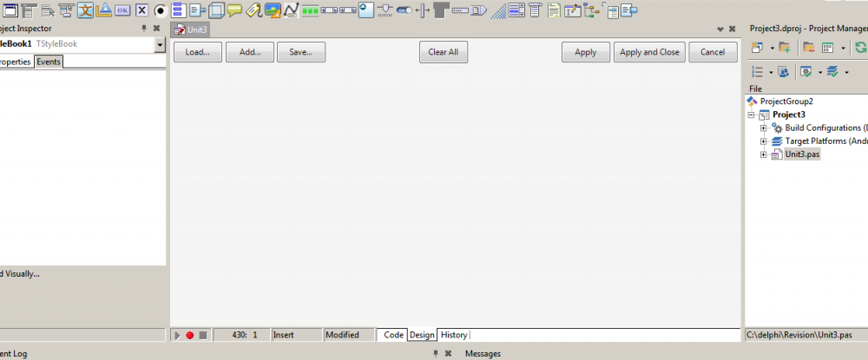Open the target platforms checkmark dropdown arrow

tap(846, 73)
